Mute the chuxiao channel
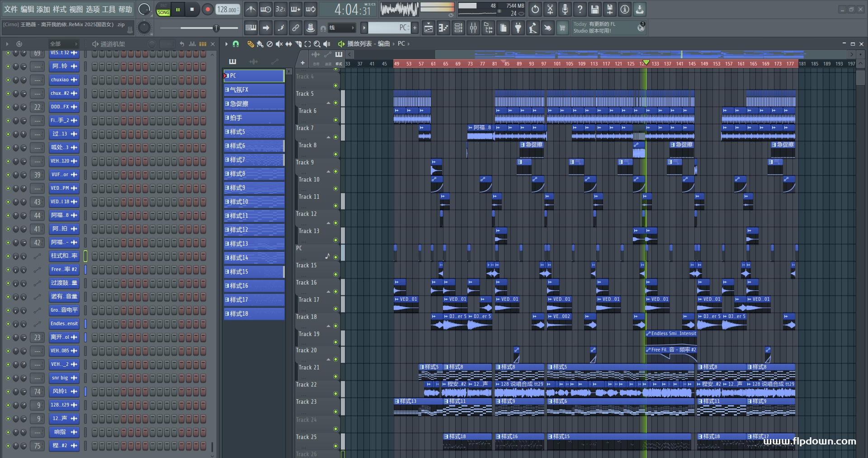 [8, 80]
